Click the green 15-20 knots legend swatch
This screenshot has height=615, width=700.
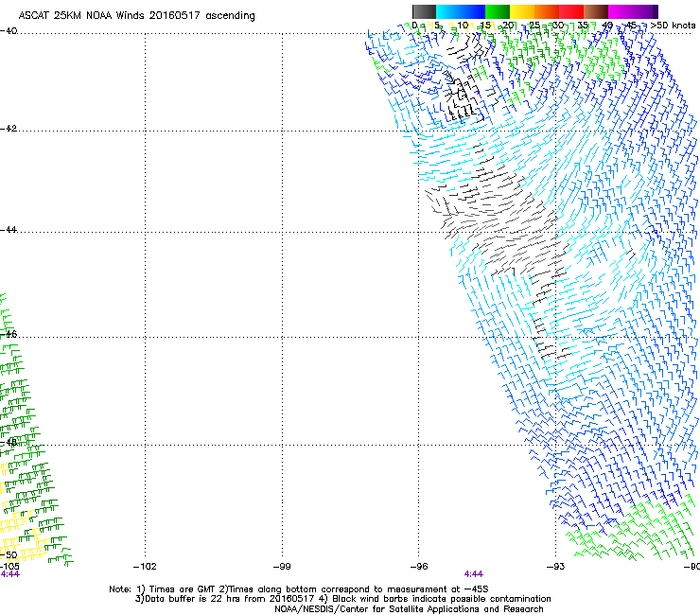click(498, 11)
